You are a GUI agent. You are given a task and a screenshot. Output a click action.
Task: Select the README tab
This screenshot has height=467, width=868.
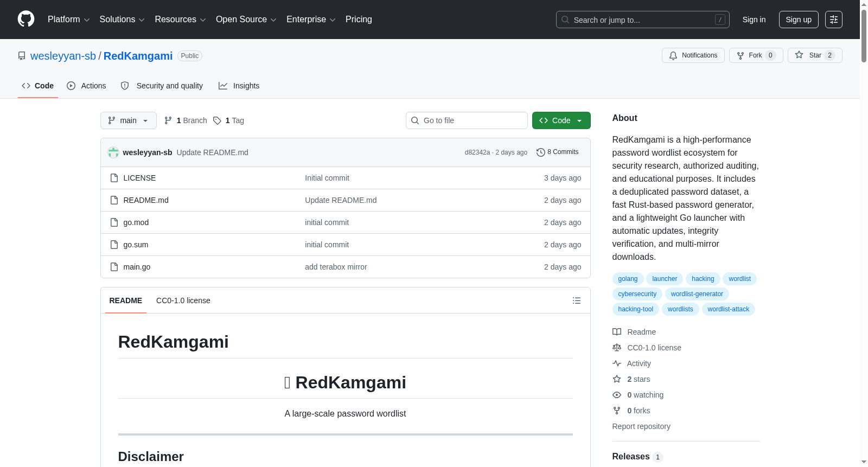coord(126,300)
